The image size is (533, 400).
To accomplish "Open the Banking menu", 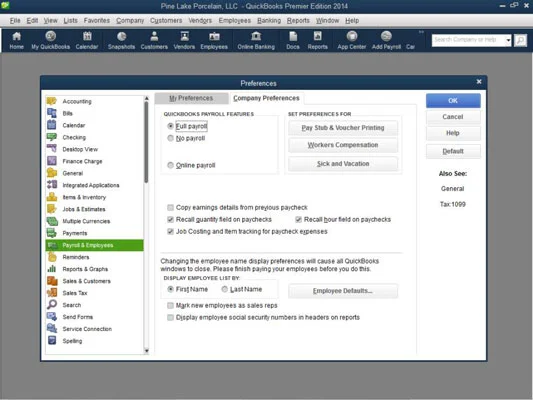I will (x=269, y=20).
